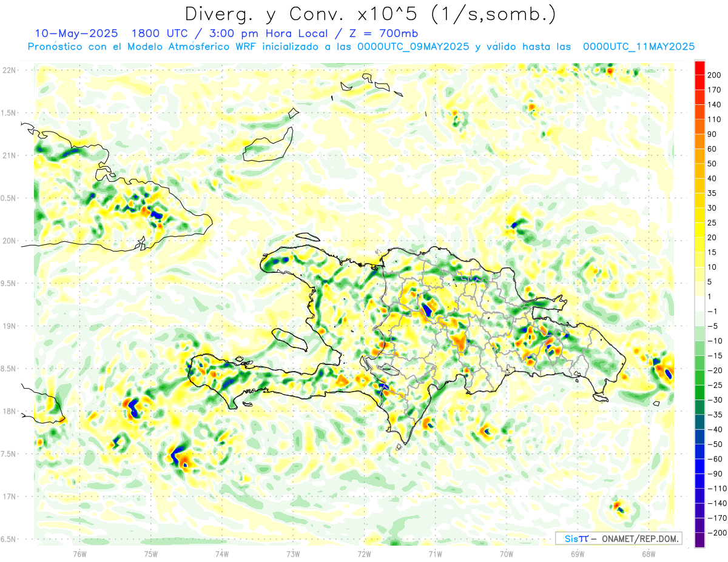Click the bottom purple swatch below -200

coord(699,540)
